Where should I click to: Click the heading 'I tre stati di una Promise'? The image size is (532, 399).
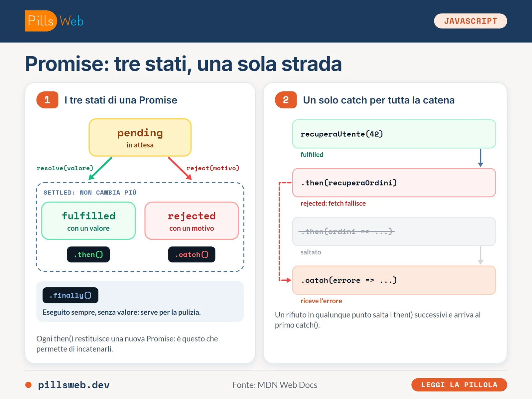pos(121,100)
